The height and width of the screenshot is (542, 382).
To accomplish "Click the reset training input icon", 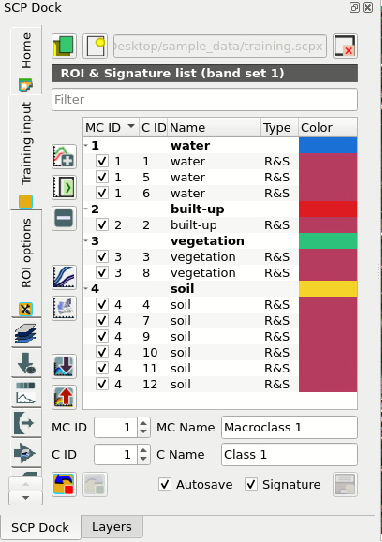I will click(345, 46).
